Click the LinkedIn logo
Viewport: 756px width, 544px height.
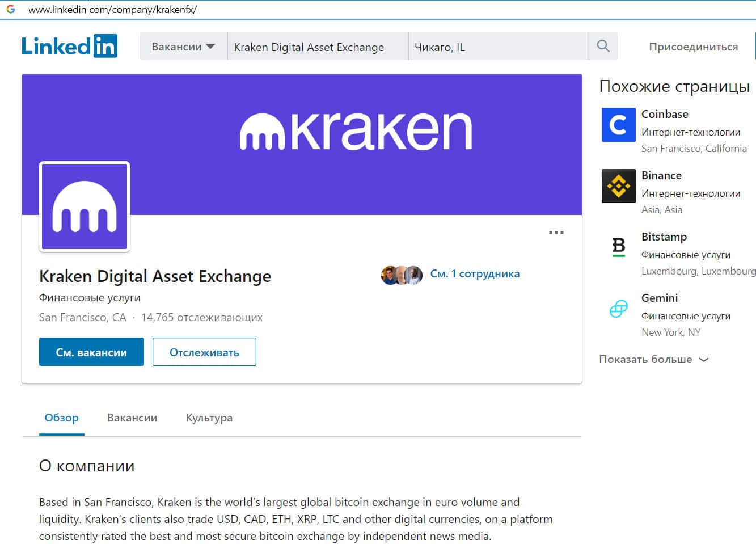(69, 46)
